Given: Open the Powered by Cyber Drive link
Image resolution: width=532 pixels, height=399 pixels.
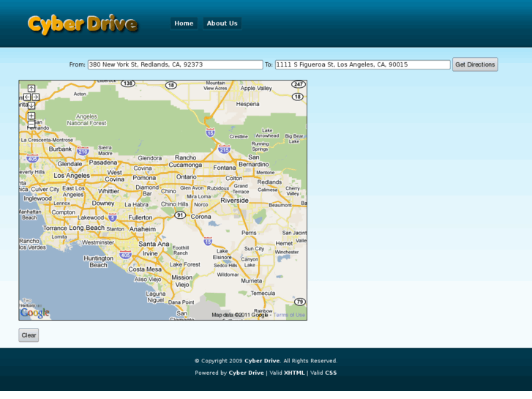Looking at the screenshot, I should click(x=246, y=373).
